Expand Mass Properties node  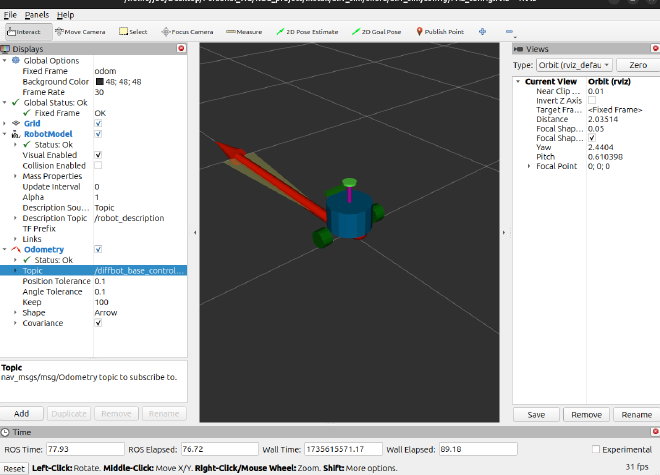(16, 176)
